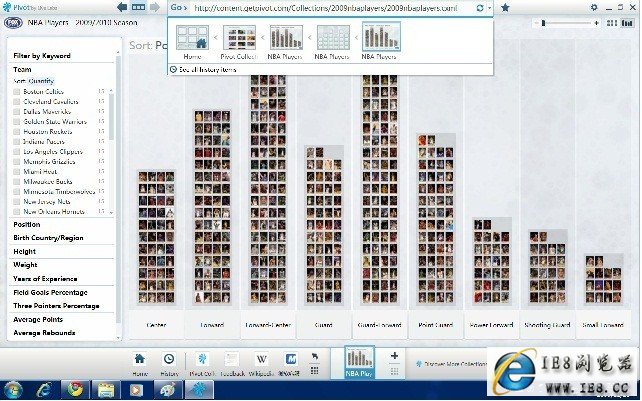Check the Boston Celtics filter
642x401 pixels.
(17, 92)
